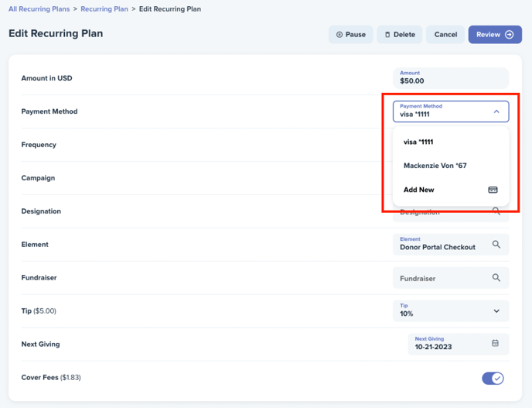The width and height of the screenshot is (532, 408).
Task: Toggle the Cover Fees switch off
Action: click(x=493, y=378)
